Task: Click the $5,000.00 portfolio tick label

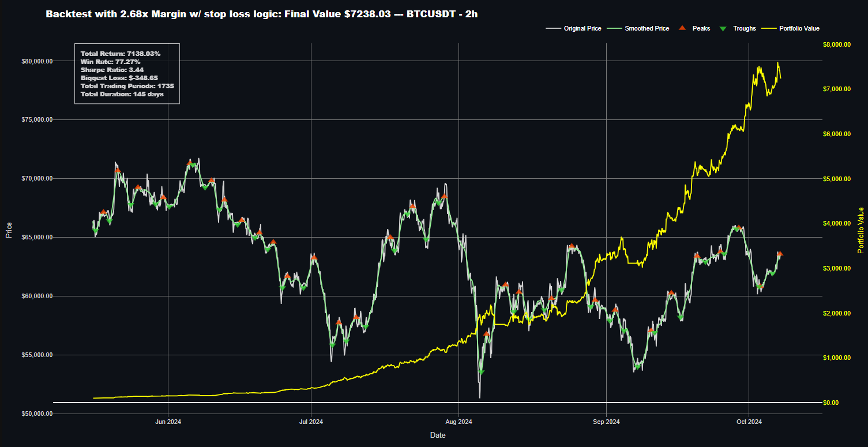Action: 836,179
